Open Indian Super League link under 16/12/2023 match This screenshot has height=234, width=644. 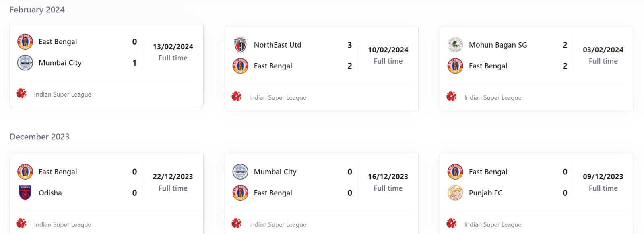278,225
